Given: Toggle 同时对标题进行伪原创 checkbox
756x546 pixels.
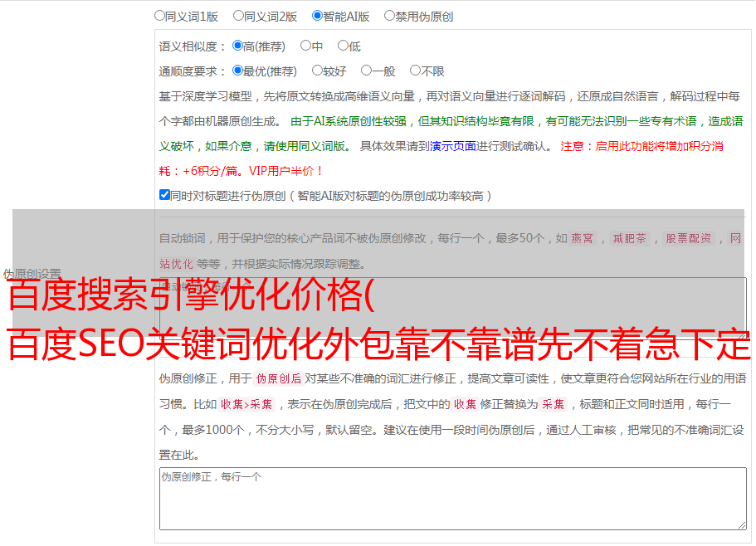Looking at the screenshot, I should 164,195.
